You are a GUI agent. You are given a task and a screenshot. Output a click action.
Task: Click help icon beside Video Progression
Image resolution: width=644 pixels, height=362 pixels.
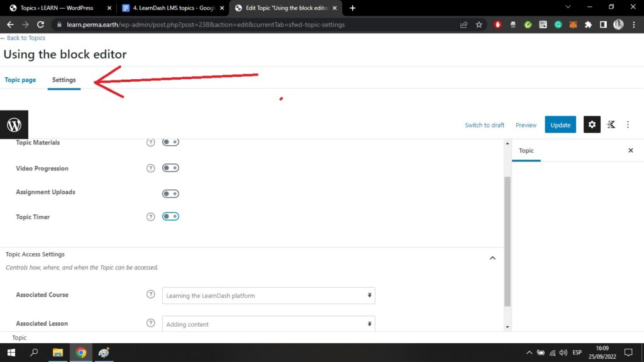(150, 168)
